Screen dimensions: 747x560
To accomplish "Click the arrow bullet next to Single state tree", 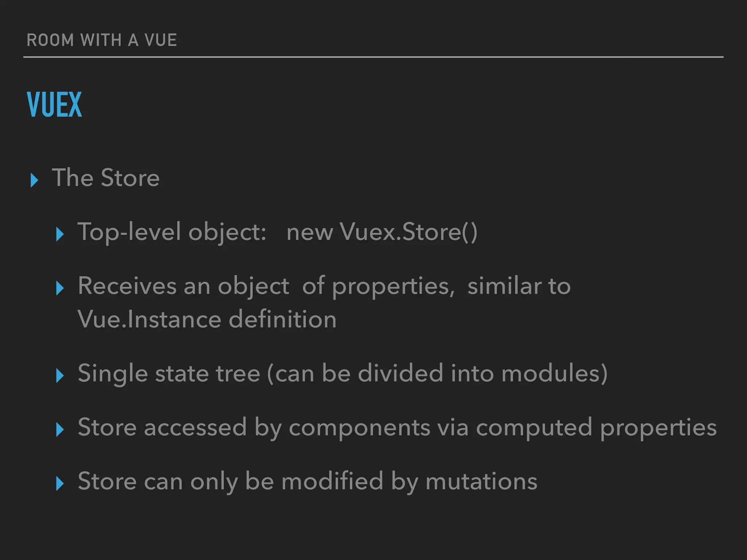I will click(60, 376).
